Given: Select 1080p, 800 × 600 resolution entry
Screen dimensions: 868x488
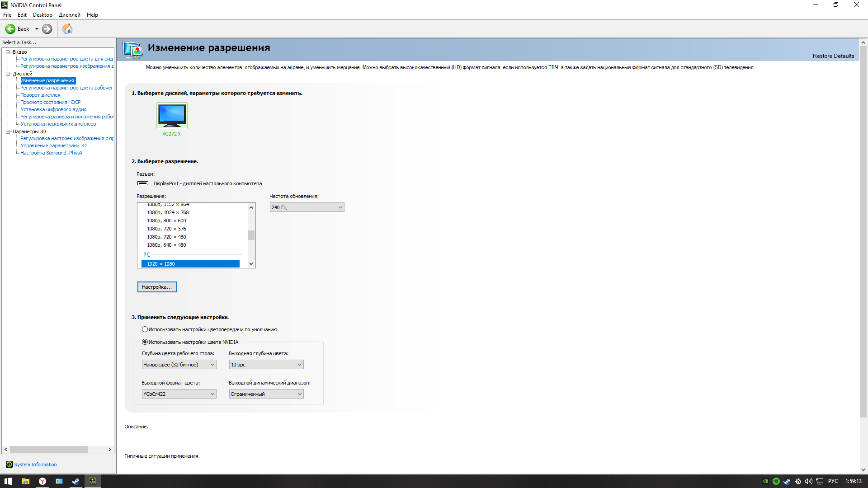Looking at the screenshot, I should coord(166,221).
